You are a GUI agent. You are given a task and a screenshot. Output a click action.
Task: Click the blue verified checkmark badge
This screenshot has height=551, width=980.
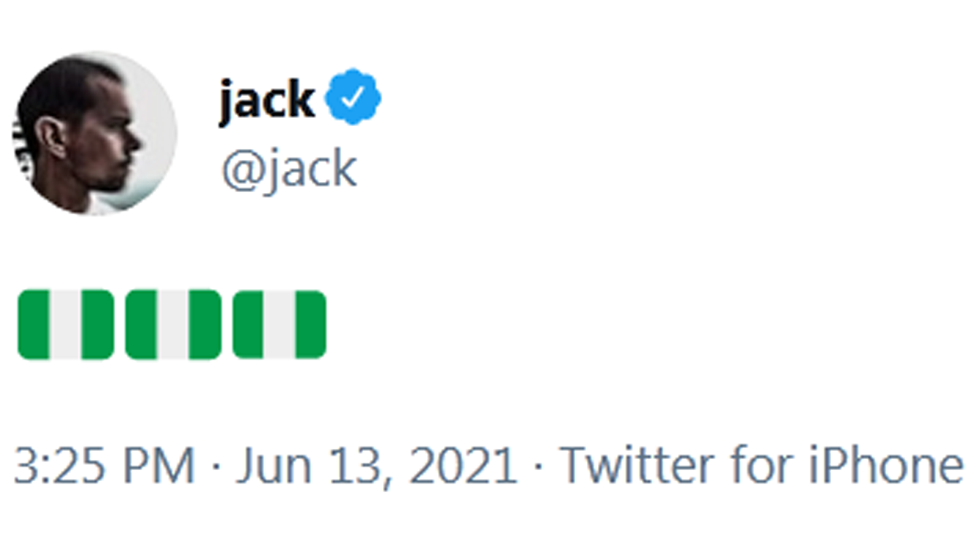pos(352,97)
